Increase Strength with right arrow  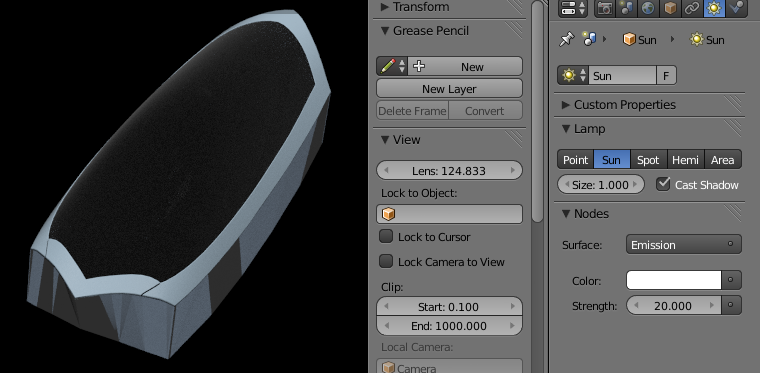coord(712,306)
